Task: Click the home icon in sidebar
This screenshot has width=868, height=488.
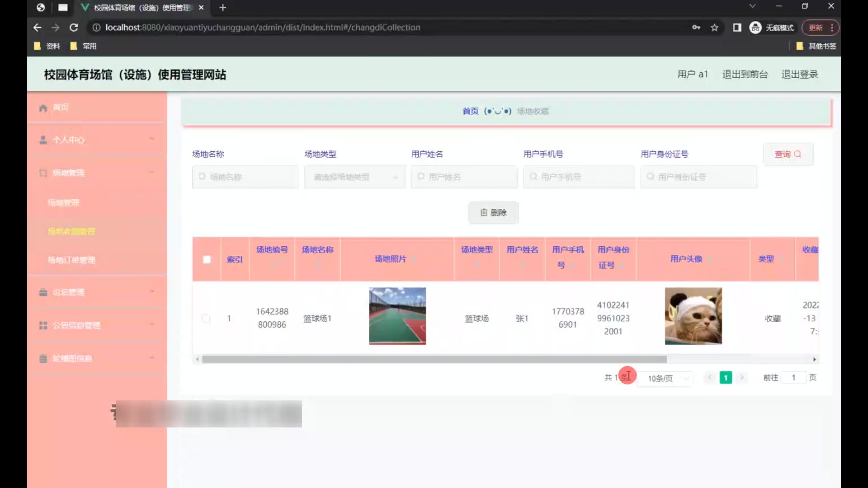Action: (43, 108)
